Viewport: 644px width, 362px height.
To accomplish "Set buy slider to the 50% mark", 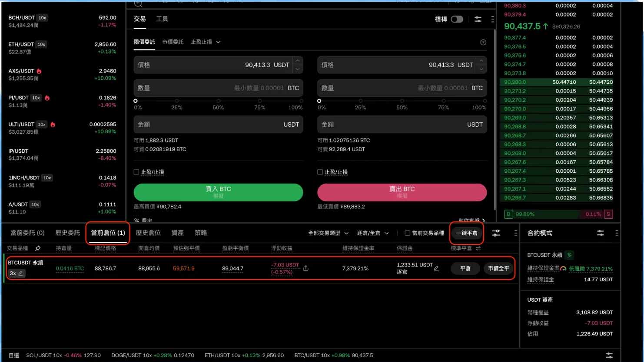I will point(218,101).
